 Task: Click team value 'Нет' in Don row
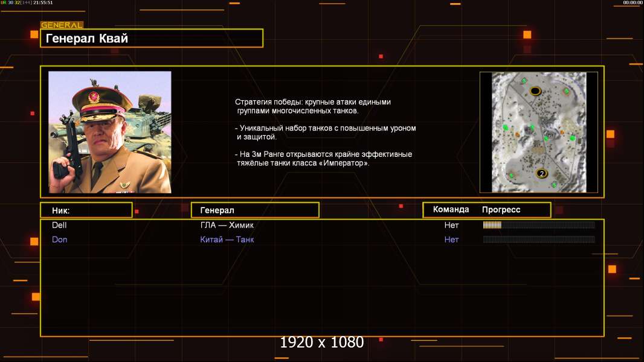(451, 240)
